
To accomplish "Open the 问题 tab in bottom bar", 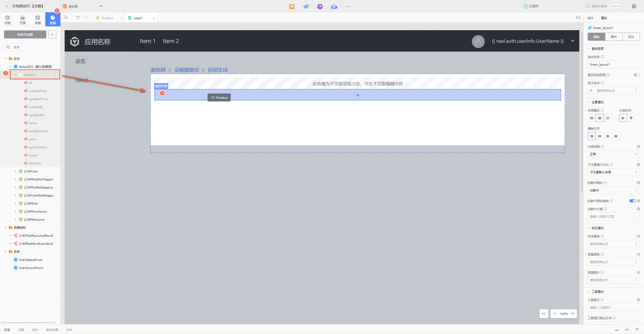I will click(21, 330).
